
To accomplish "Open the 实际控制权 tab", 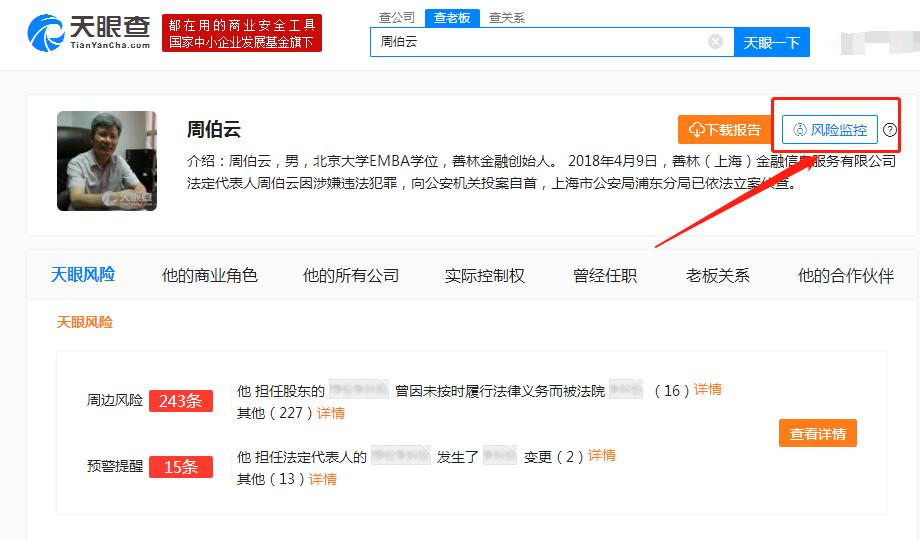I will pos(485,275).
